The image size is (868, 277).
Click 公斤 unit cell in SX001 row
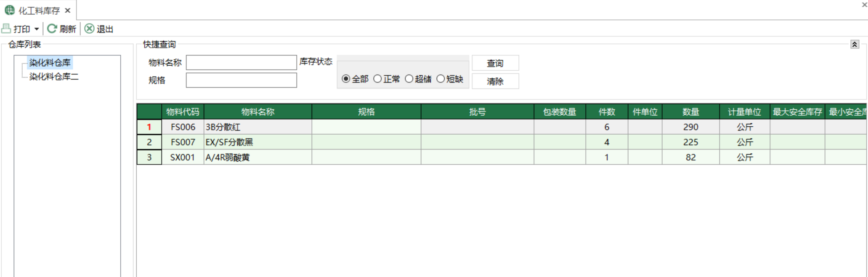click(x=745, y=157)
